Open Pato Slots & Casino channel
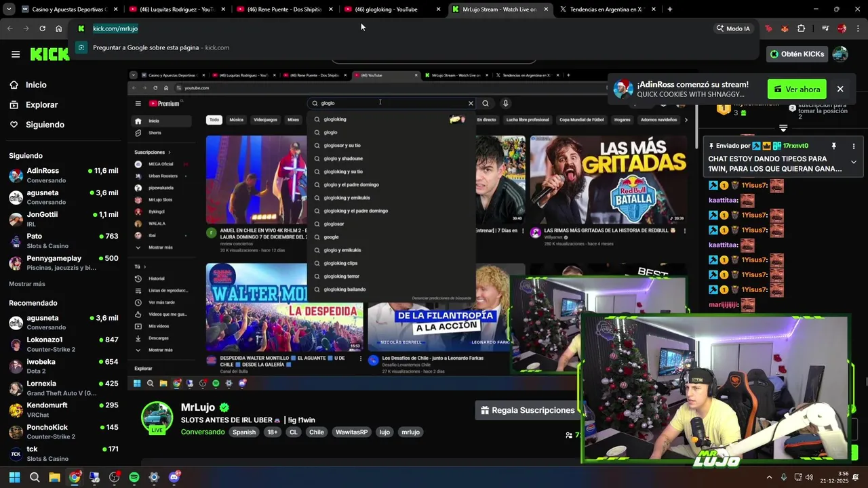This screenshot has height=488, width=868. tap(63, 241)
